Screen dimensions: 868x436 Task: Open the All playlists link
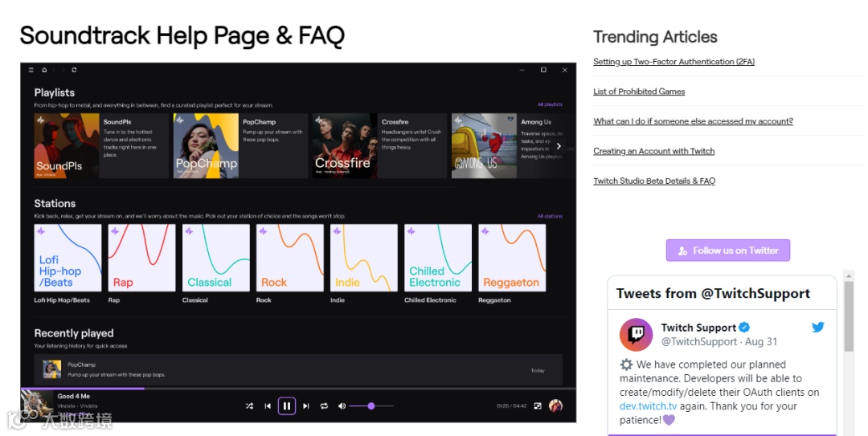pos(550,104)
